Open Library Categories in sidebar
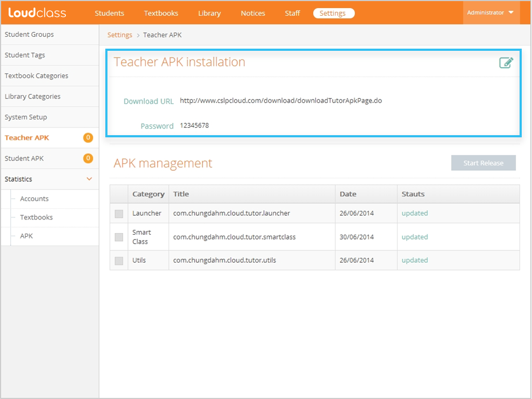532x399 pixels. point(50,96)
